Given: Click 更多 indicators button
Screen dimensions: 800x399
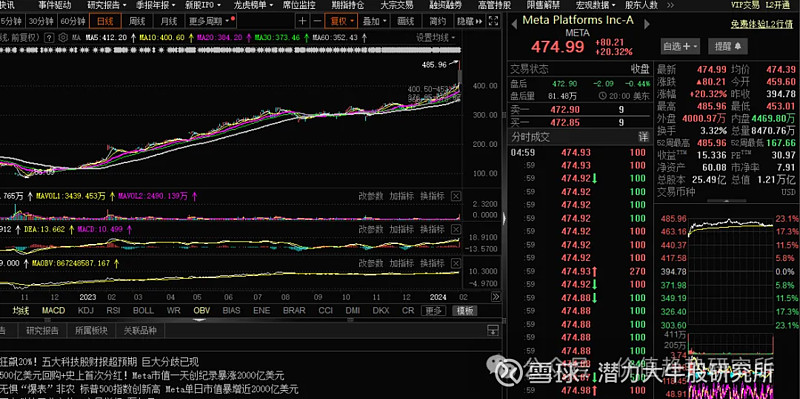Looking at the screenshot, I should pyautogui.click(x=434, y=311).
